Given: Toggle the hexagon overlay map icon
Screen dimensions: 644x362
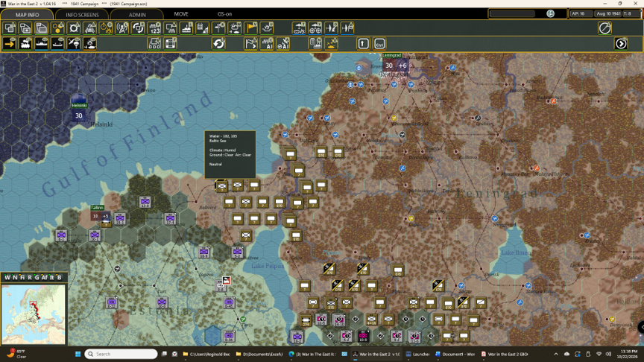Looking at the screenshot, I should point(57,28).
